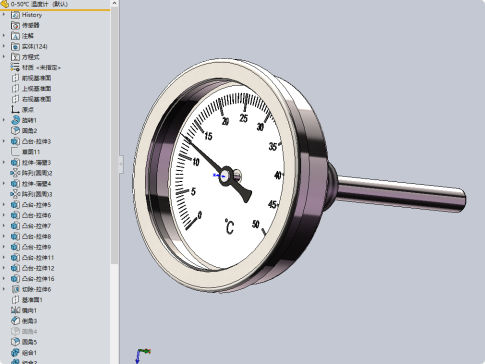The height and width of the screenshot is (364, 485).
Task: Select the 前视基准面 front plane icon
Action: click(x=15, y=78)
